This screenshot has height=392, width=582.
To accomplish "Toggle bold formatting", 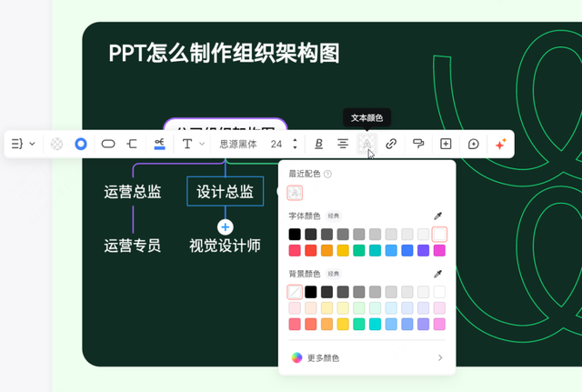I will pyautogui.click(x=318, y=144).
